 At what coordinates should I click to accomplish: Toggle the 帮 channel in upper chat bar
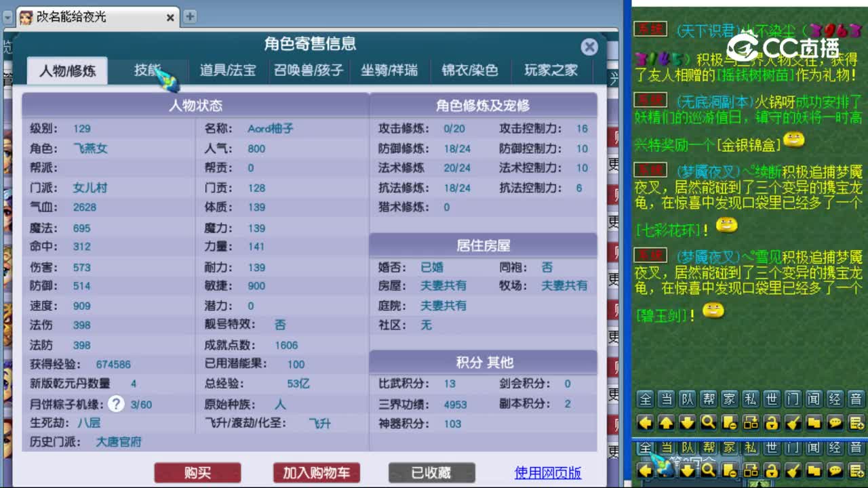709,399
